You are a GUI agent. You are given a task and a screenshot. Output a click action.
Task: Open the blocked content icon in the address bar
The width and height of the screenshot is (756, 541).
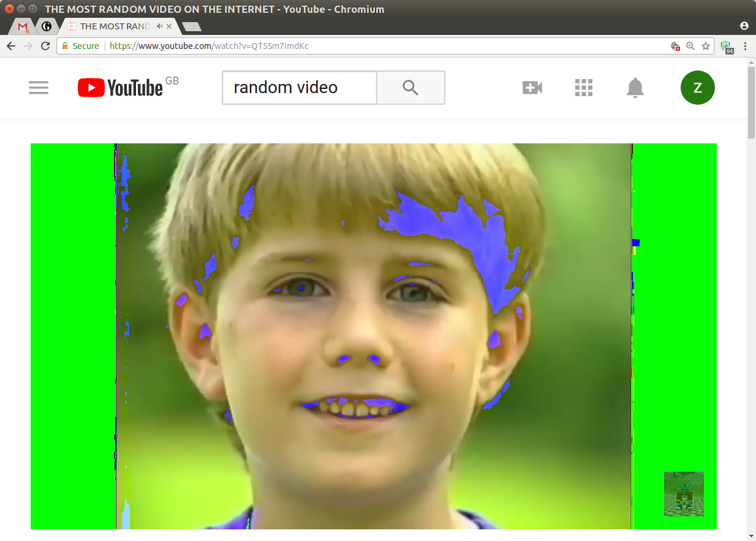click(675, 46)
